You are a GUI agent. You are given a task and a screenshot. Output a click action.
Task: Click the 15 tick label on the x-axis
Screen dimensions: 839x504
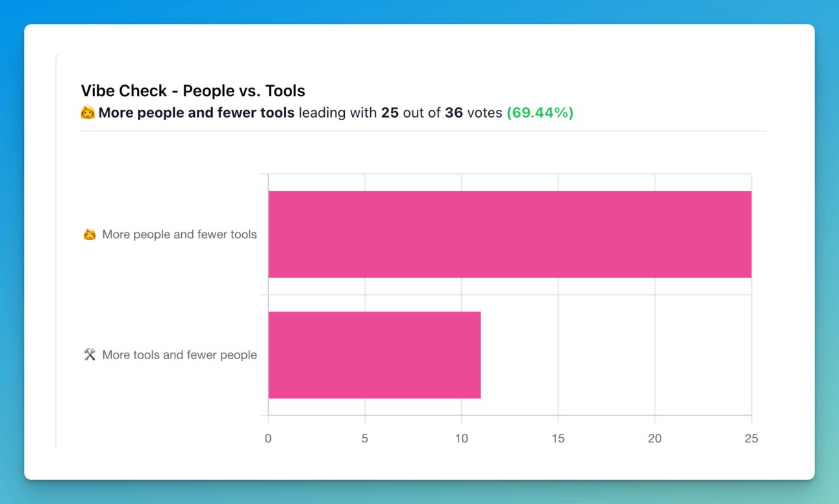click(x=558, y=438)
